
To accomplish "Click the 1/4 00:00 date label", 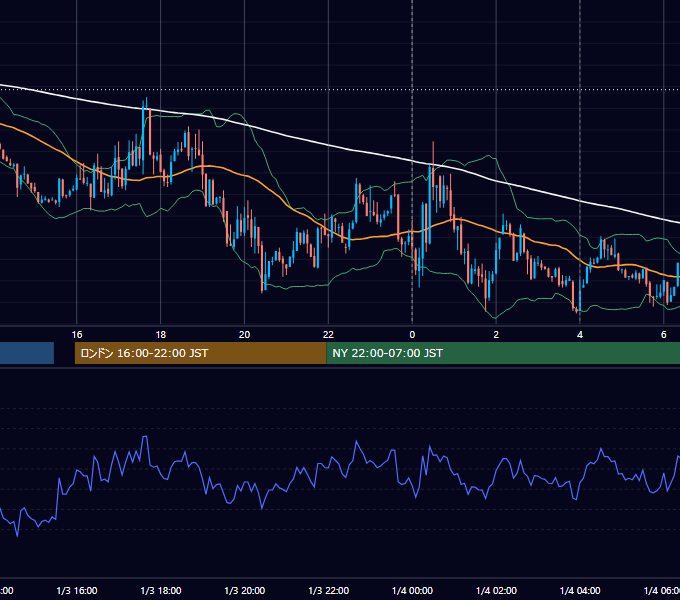I will pyautogui.click(x=412, y=590).
